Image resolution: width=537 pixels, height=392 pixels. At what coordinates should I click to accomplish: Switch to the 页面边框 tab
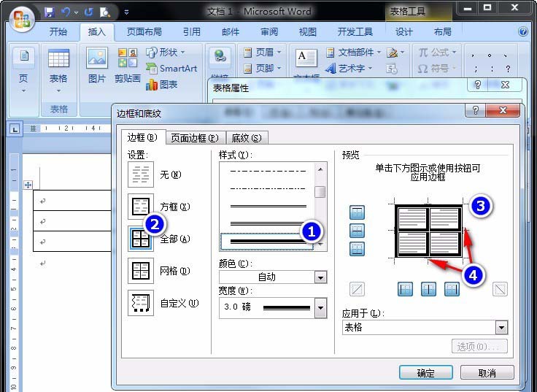193,138
